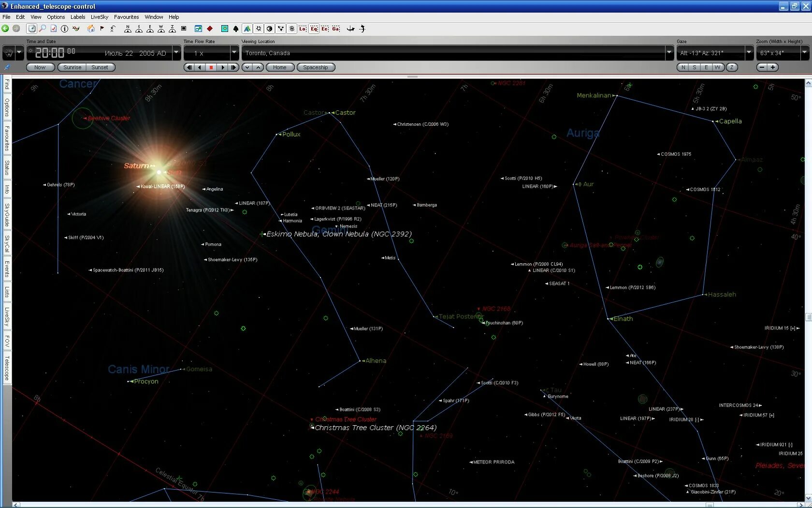Toggle the 'Ga' galactic grid button
Image resolution: width=812 pixels, height=508 pixels.
(336, 29)
